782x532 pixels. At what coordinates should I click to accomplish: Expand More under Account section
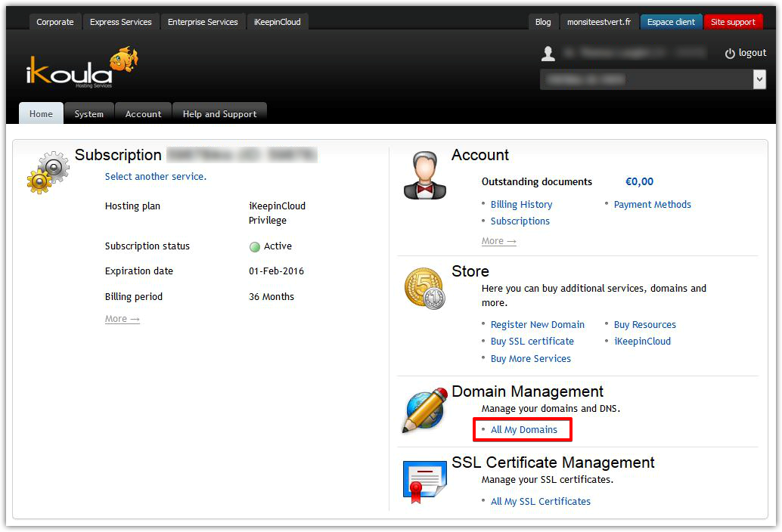pyautogui.click(x=498, y=241)
